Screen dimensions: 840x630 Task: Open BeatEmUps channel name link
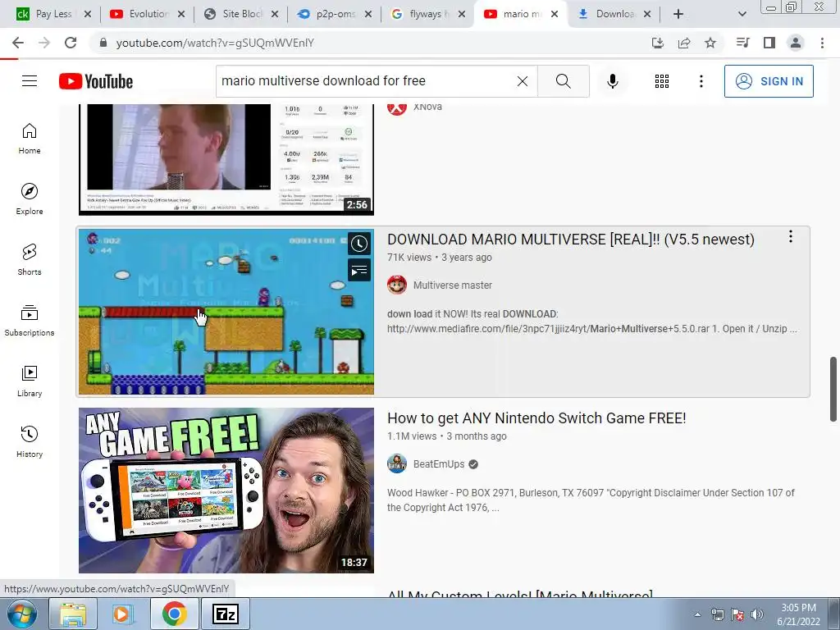[439, 464]
